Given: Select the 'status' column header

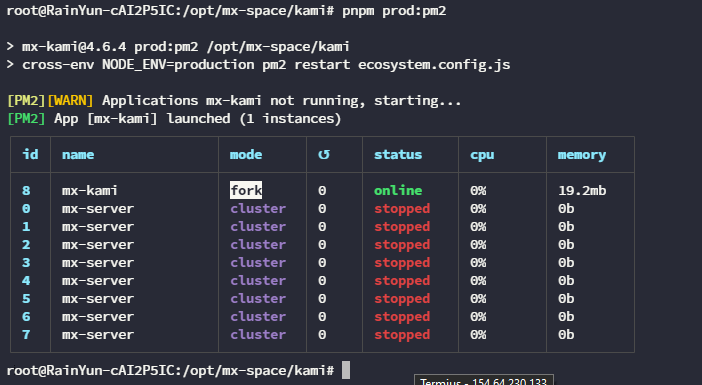Looking at the screenshot, I should point(398,155).
